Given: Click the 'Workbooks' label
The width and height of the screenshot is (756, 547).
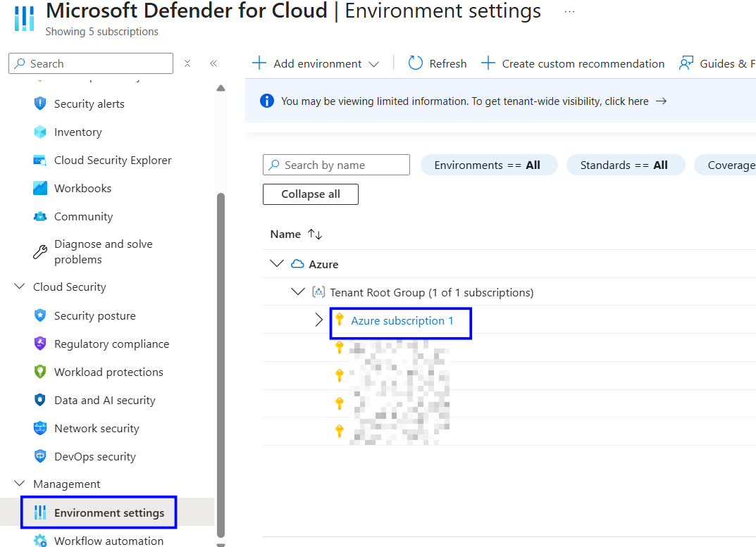Looking at the screenshot, I should 82,188.
